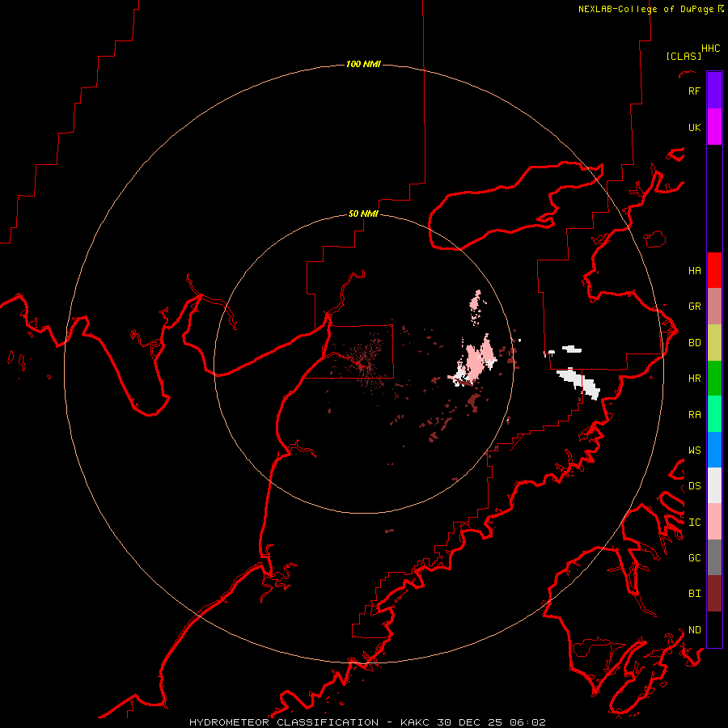The image size is (728, 728).
Task: Click the GC gray legend swatch
Action: (714, 557)
